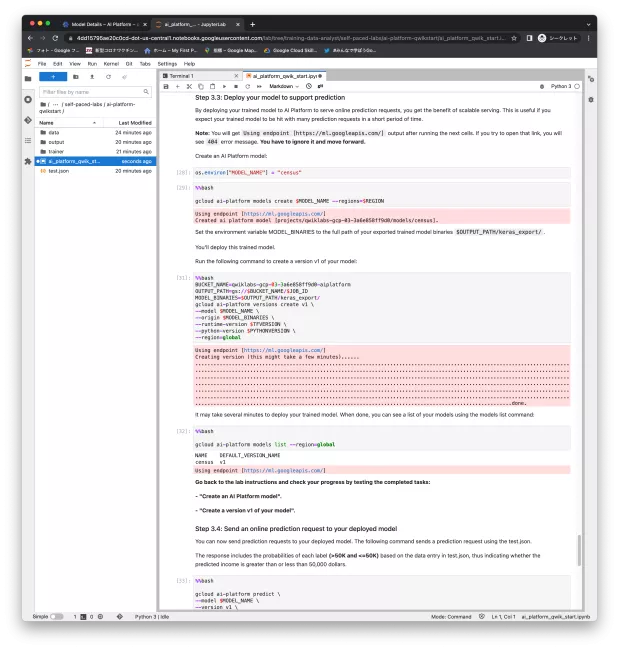Expand the collapsed breadcrumb ellipsis

(56, 104)
